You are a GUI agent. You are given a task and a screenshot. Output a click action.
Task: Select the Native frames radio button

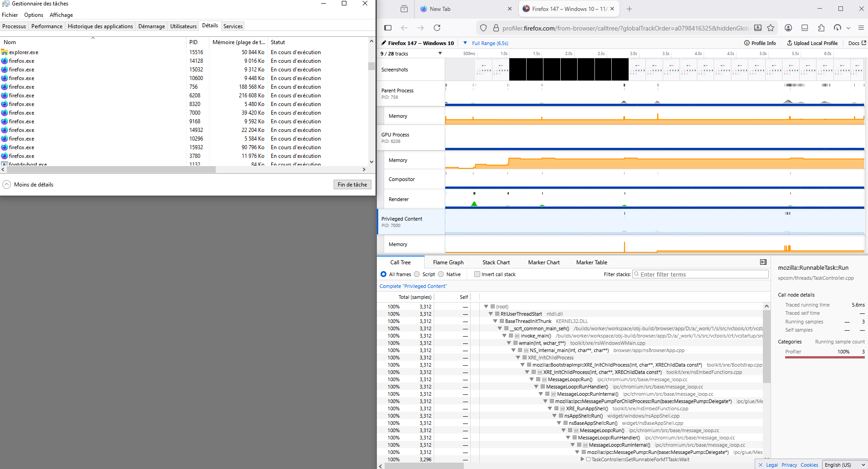pyautogui.click(x=441, y=274)
